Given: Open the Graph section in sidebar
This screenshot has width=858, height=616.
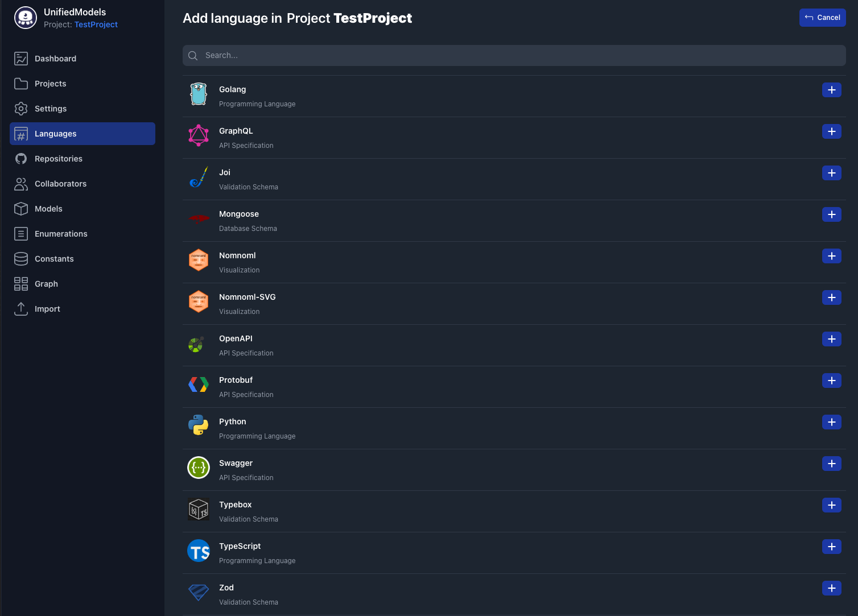Looking at the screenshot, I should [x=46, y=284].
